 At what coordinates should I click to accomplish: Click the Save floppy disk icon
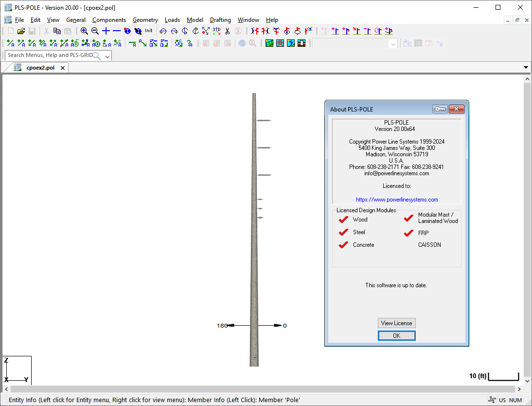click(x=32, y=31)
